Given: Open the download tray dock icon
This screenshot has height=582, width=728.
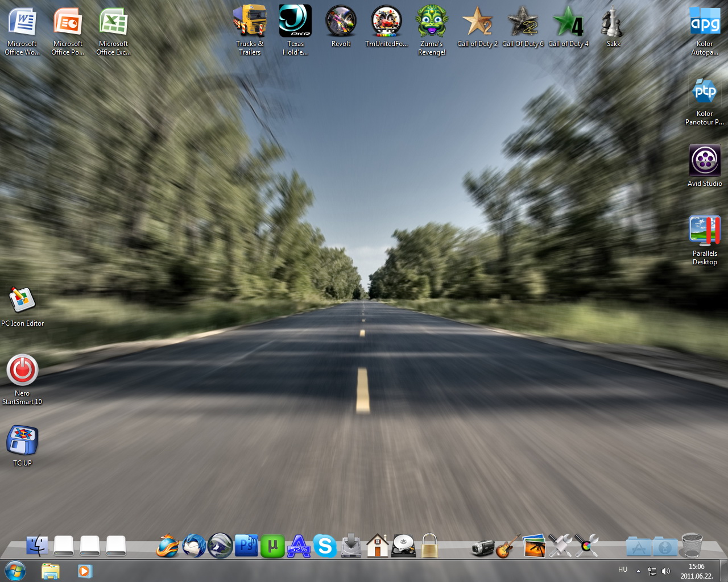Looking at the screenshot, I should (x=351, y=546).
